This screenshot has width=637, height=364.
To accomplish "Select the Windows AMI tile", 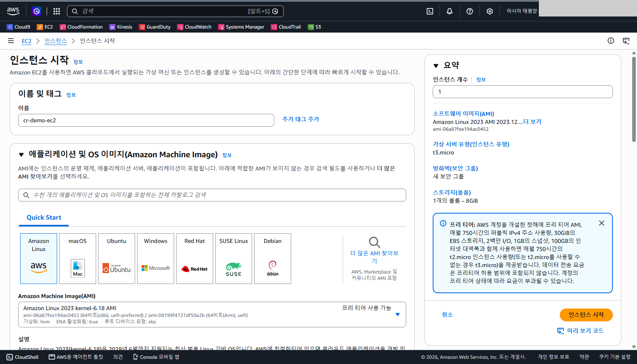I will 156,259.
